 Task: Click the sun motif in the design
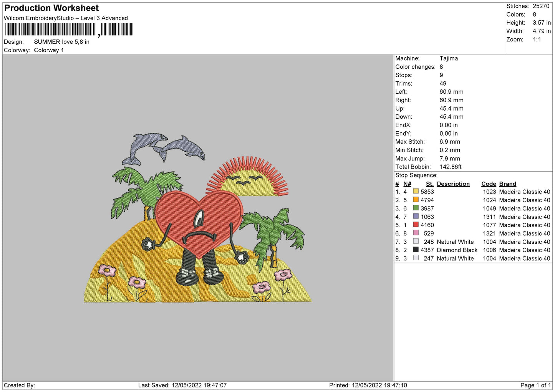pos(247,177)
